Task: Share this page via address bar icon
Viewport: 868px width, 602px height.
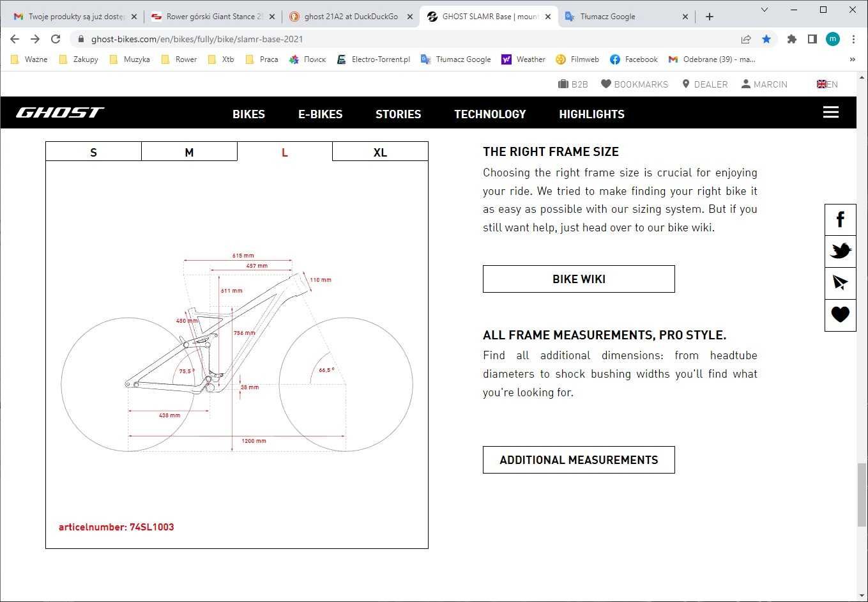Action: 746,39
